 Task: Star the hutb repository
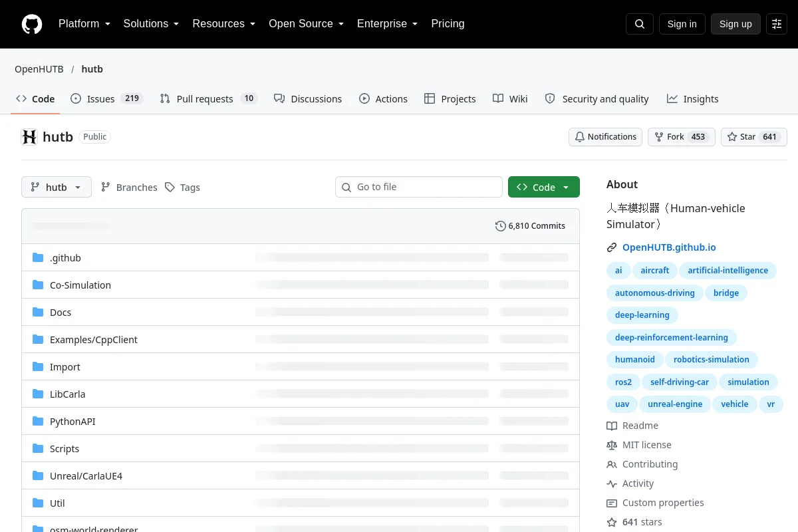click(753, 137)
